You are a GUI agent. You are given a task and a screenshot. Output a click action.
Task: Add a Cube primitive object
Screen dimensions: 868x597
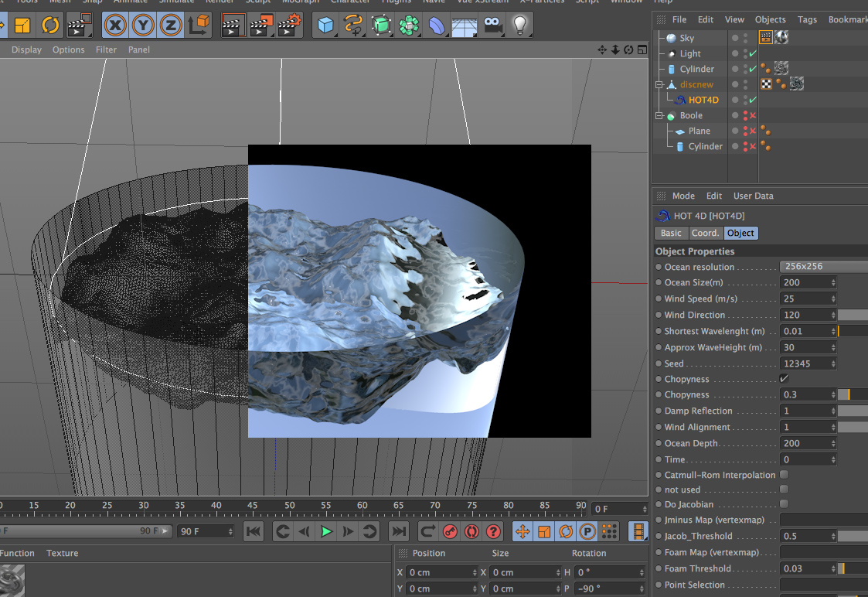pyautogui.click(x=326, y=26)
